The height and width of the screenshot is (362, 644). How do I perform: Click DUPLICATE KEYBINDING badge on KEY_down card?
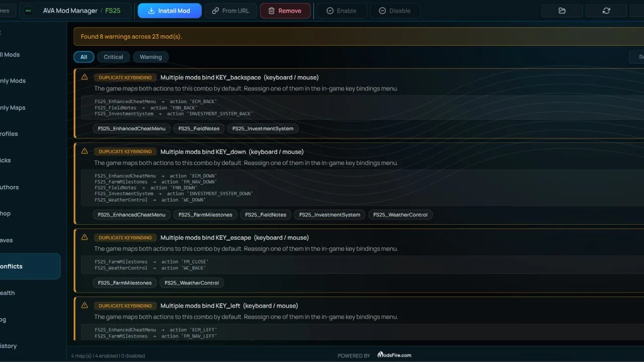(x=125, y=152)
